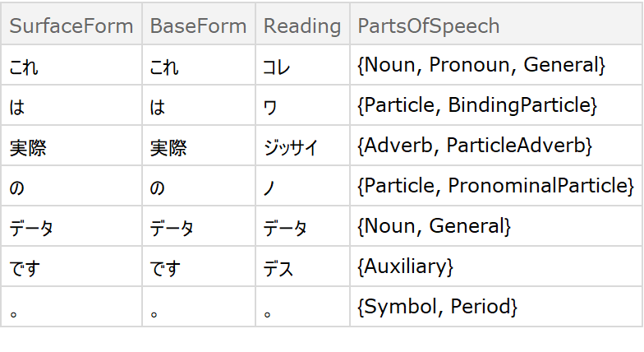
Task: Select the reading cell ノ
Action: 270,187
